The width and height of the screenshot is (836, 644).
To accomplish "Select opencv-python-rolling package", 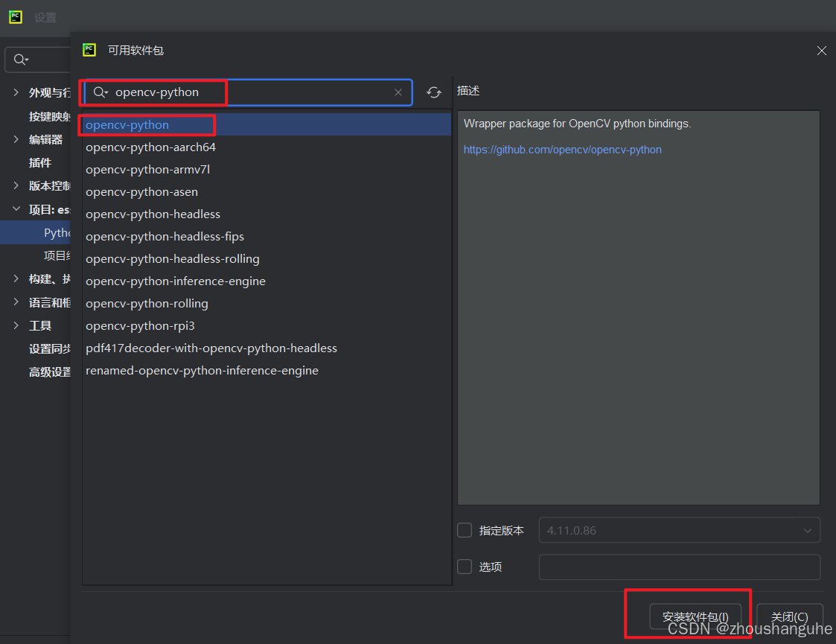I will pyautogui.click(x=267, y=303).
